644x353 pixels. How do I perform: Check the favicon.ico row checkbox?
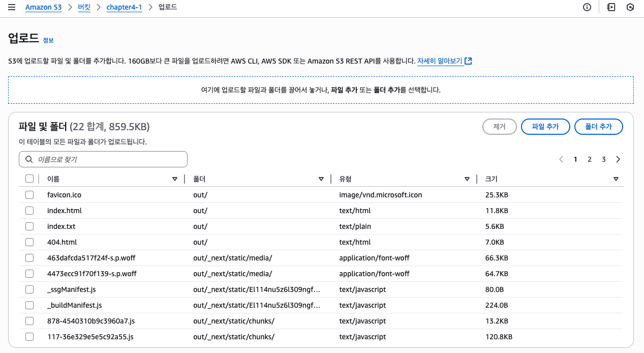coord(29,195)
